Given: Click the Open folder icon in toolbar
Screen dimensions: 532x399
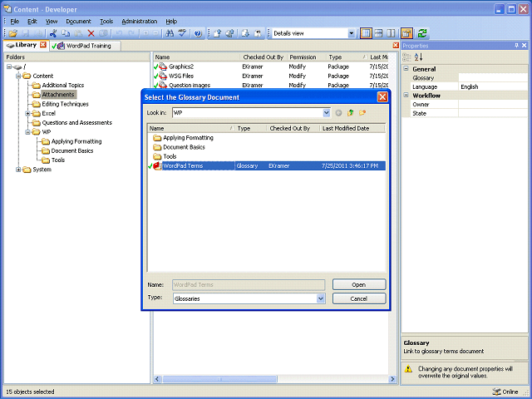Looking at the screenshot, I should point(13,33).
